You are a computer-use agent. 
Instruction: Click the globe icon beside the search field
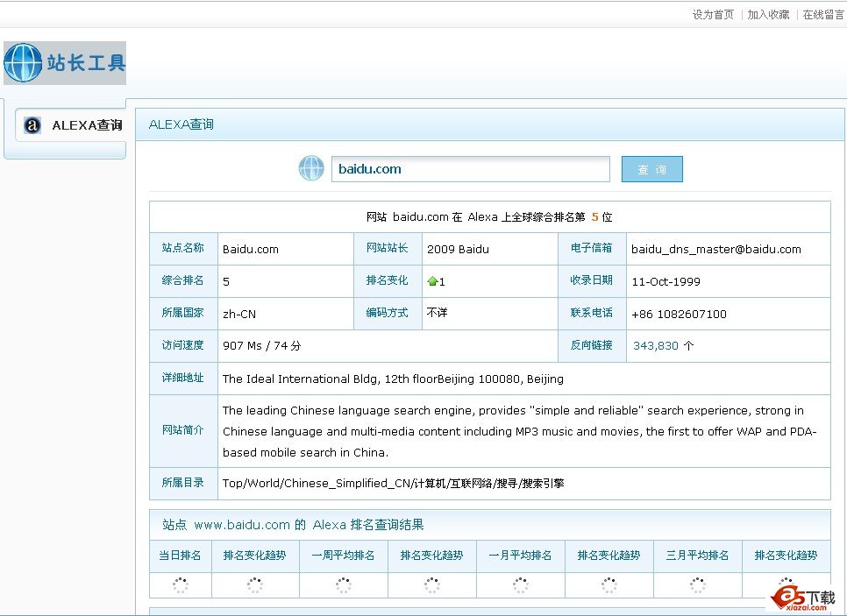[x=311, y=168]
